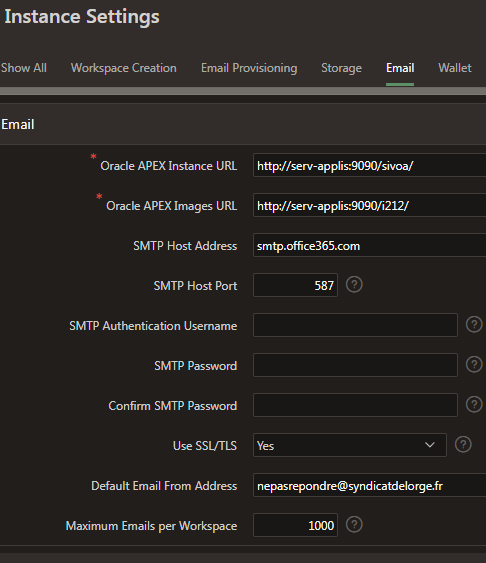Focus the Oracle APEX Instance URL field
Image resolution: width=486 pixels, height=563 pixels.
(x=369, y=165)
